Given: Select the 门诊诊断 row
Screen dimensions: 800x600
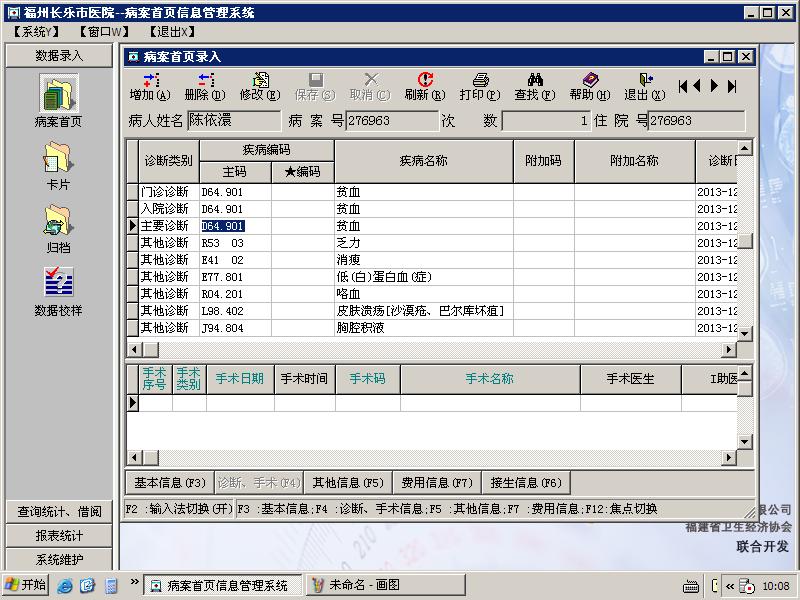Looking at the screenshot, I should (x=432, y=192).
